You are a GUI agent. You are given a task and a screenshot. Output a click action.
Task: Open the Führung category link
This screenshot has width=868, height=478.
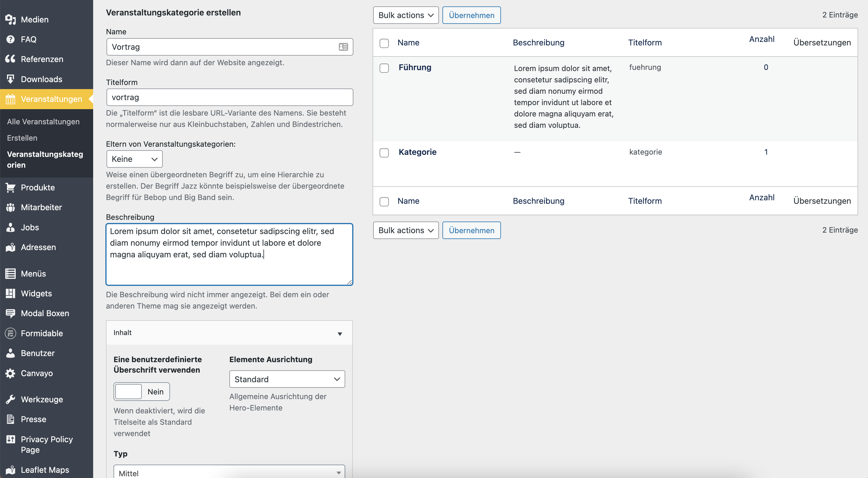coord(415,68)
